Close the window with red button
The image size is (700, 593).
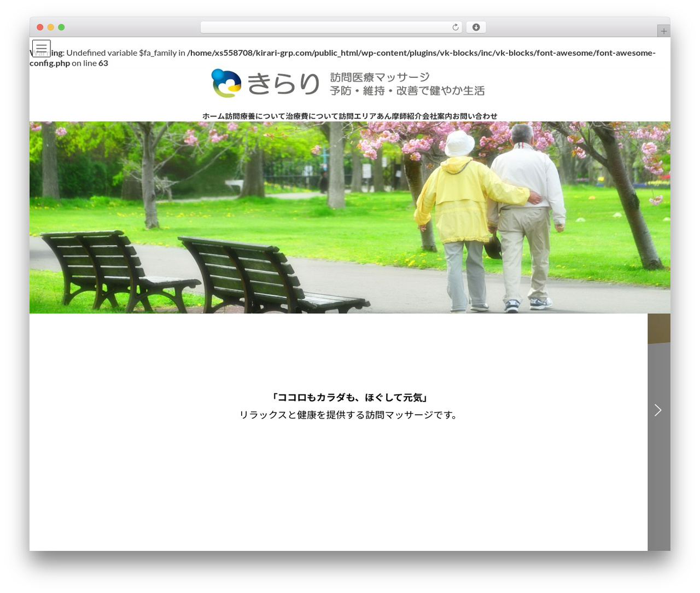tap(40, 27)
